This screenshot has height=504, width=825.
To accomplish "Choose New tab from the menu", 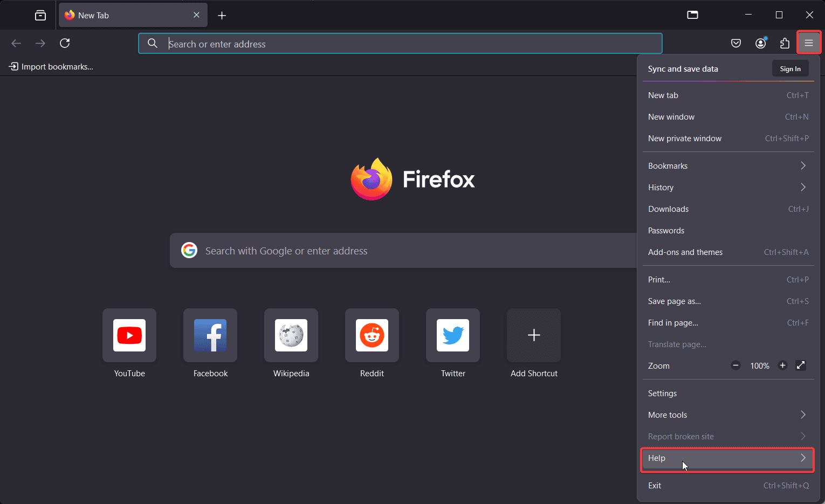I will [728, 95].
